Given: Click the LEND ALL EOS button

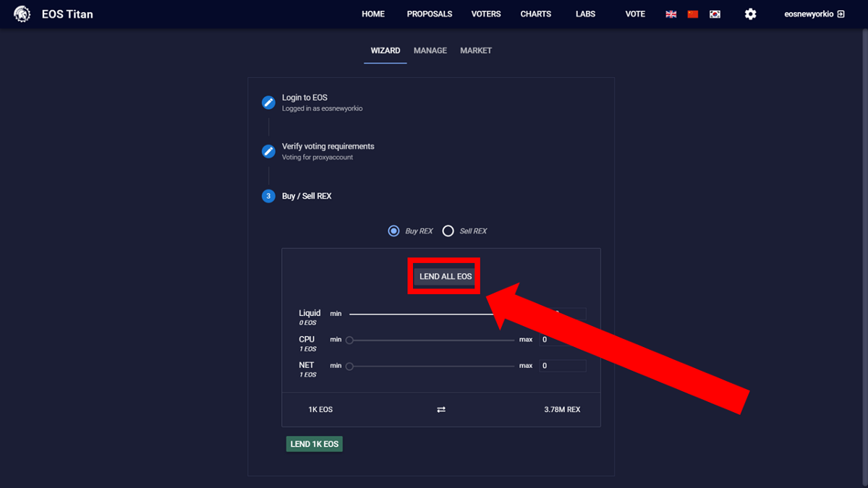Looking at the screenshot, I should (446, 277).
